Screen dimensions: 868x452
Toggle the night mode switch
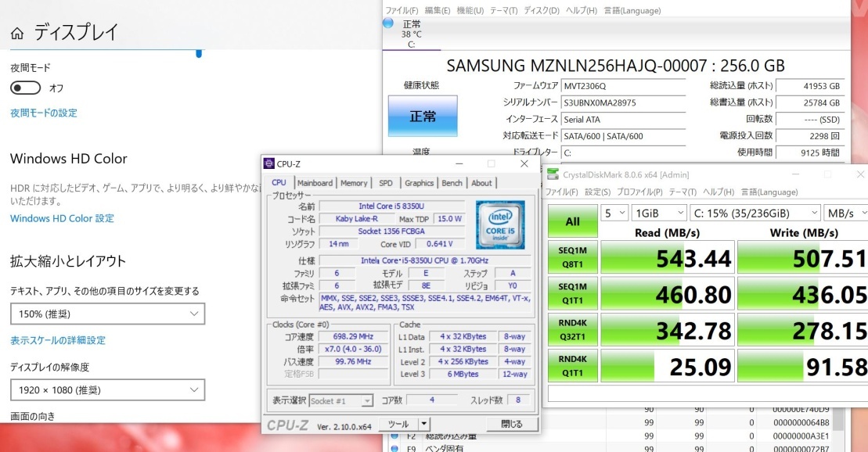point(26,88)
